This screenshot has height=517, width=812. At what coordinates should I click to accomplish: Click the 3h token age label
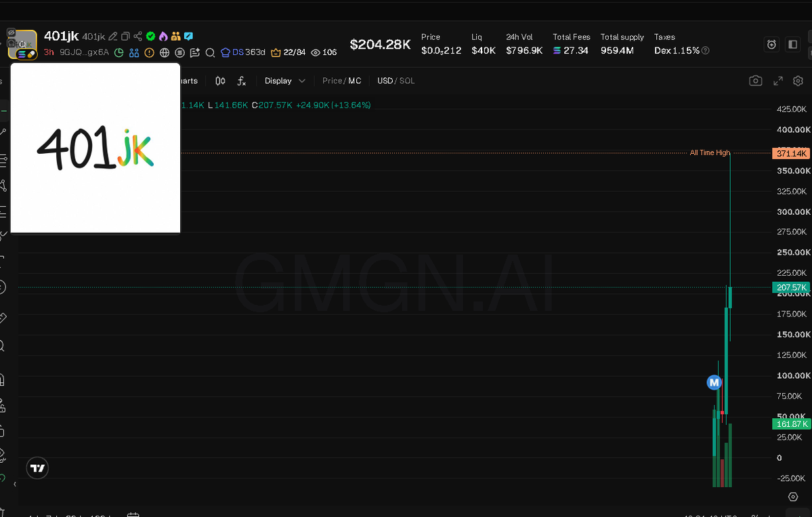coord(49,52)
